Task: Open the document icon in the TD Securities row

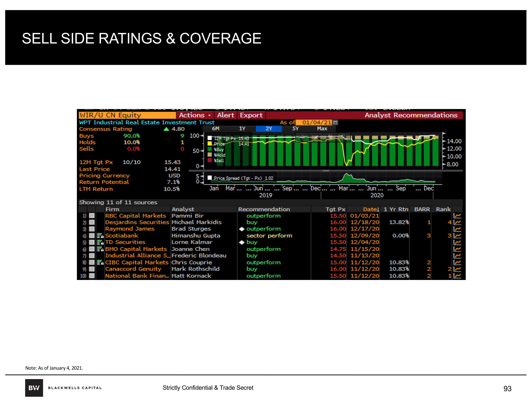Action: (x=92, y=242)
